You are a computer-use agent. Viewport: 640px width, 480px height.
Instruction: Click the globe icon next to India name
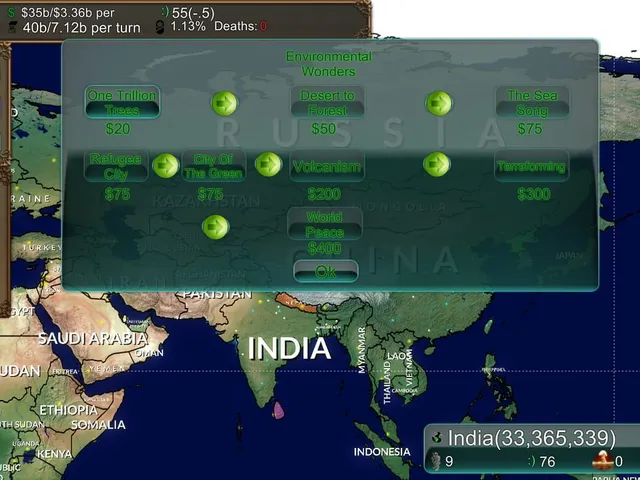[437, 439]
